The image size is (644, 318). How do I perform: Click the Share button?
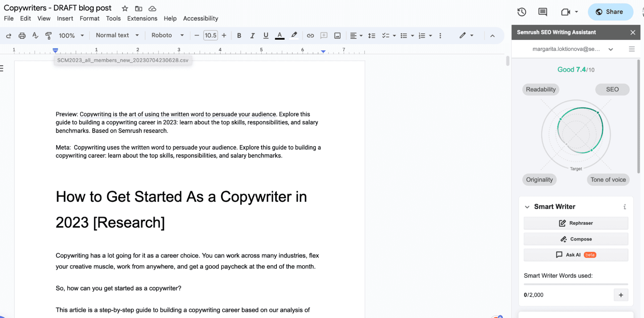point(610,12)
